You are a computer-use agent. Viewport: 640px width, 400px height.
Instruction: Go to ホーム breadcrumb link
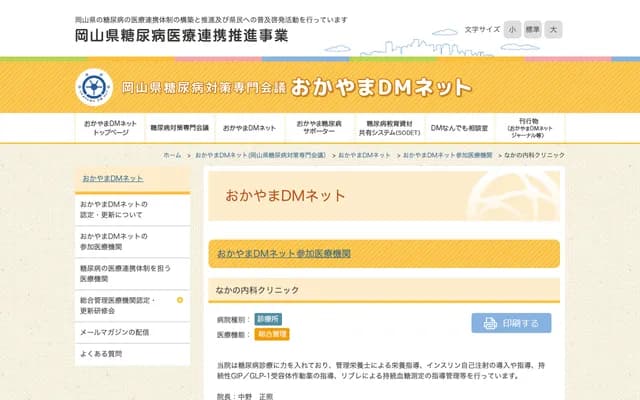(x=172, y=155)
